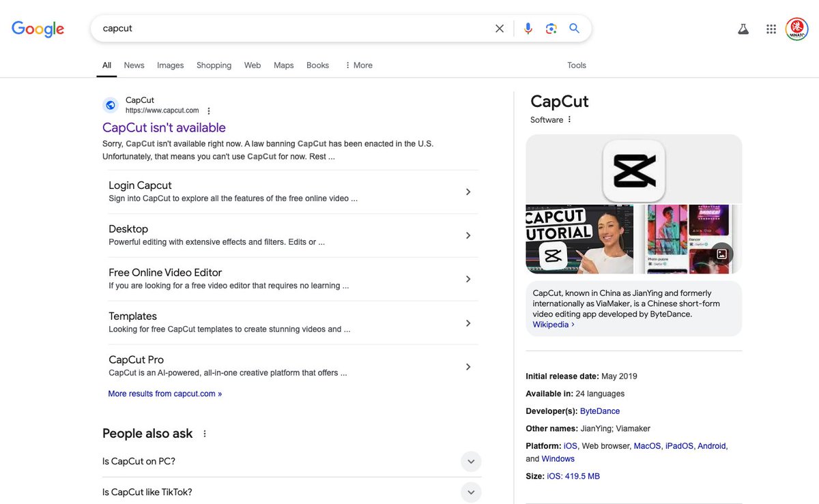This screenshot has width=819, height=504.
Task: Click the CapCut knowledge panel title
Action: pos(560,102)
